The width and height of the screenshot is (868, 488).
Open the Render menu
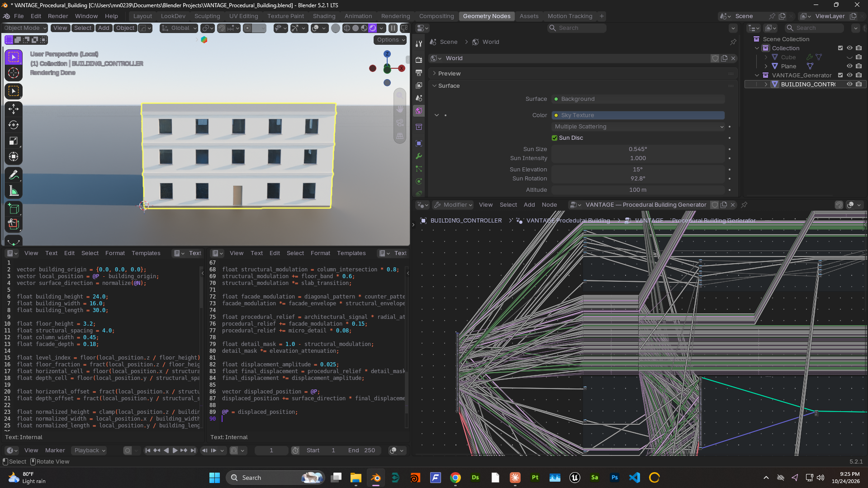pos(58,16)
